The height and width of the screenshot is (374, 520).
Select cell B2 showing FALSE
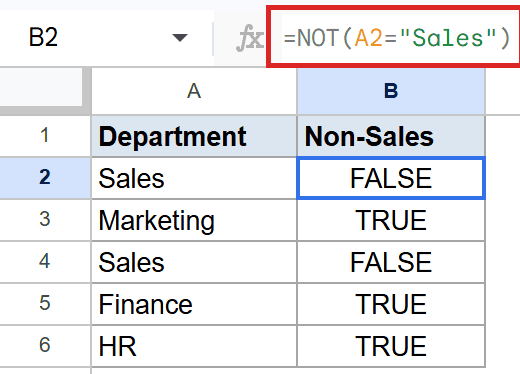[391, 178]
